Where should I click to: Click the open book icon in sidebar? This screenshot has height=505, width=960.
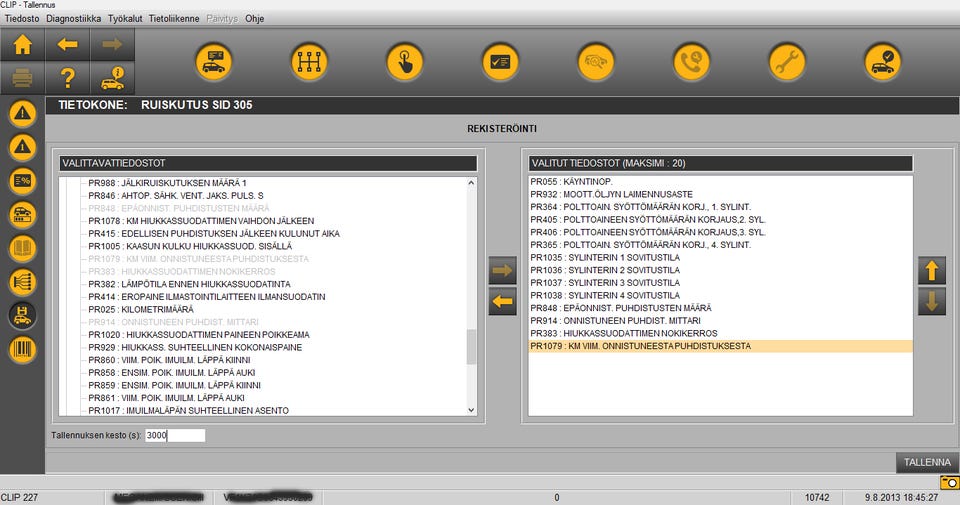(22, 249)
